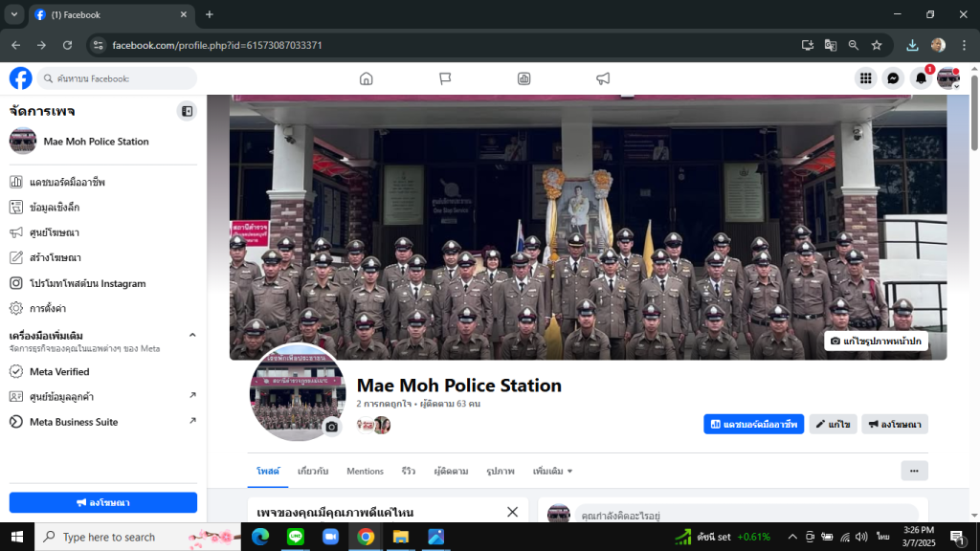The image size is (980, 551).
Task: Open Facebook home feed icon
Action: point(366,78)
